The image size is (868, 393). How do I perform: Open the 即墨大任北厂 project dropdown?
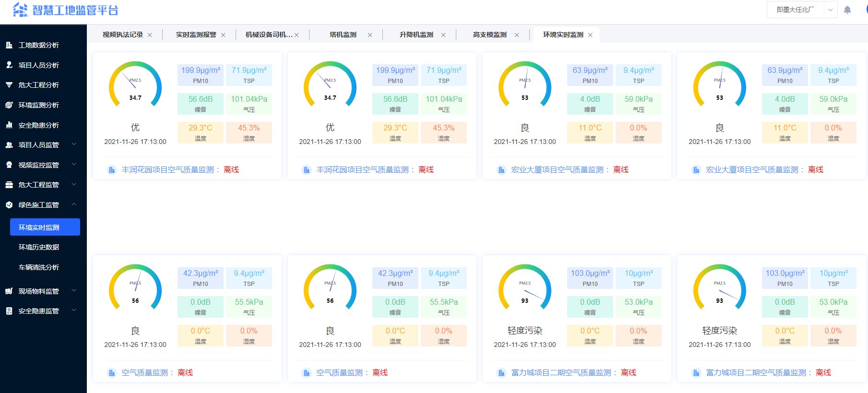(x=802, y=10)
